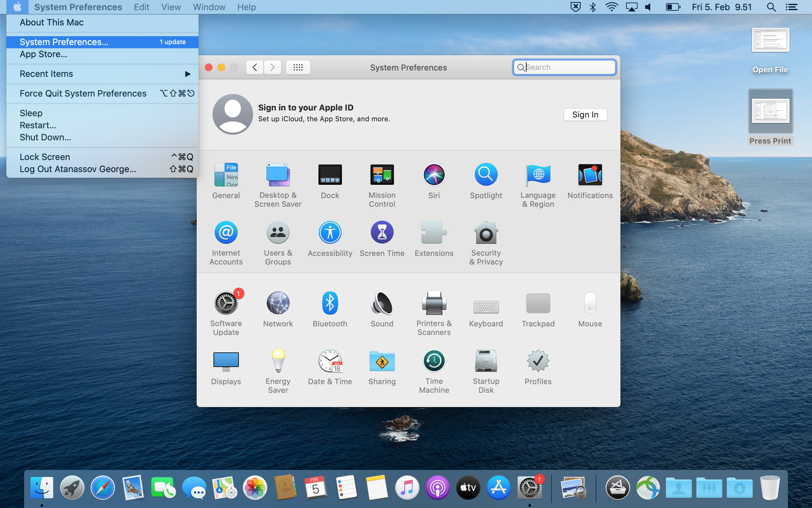812x508 pixels.
Task: Open Startup Disk preferences
Action: click(486, 371)
